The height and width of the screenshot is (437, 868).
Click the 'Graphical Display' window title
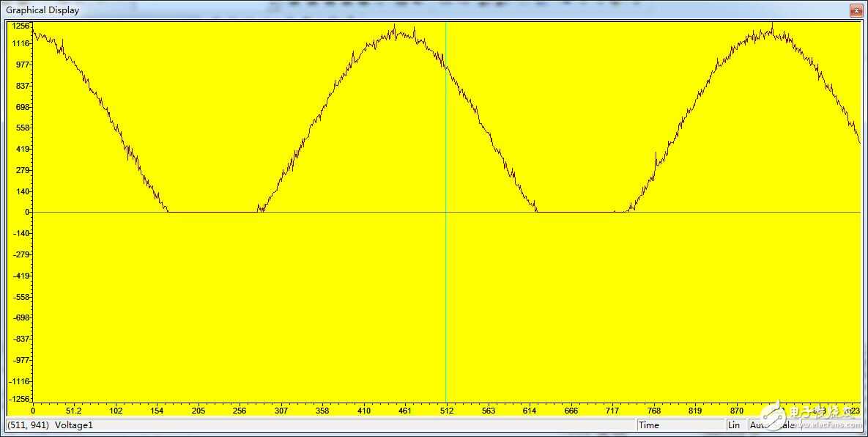pyautogui.click(x=42, y=10)
